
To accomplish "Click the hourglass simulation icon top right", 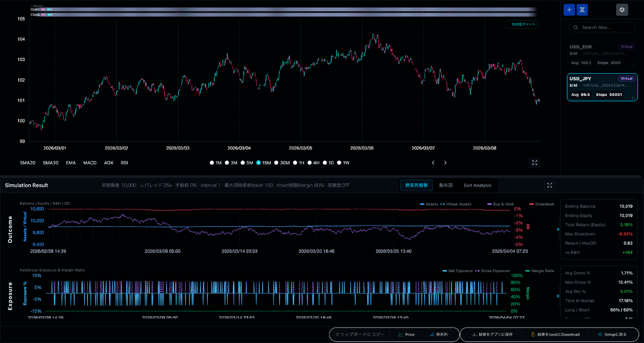I will coord(582,9).
